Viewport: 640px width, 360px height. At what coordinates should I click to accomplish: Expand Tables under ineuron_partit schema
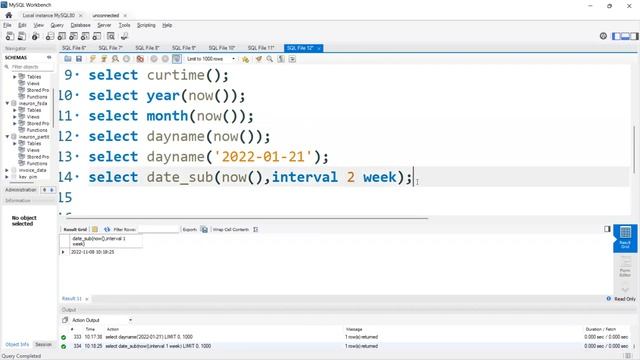[x=14, y=143]
